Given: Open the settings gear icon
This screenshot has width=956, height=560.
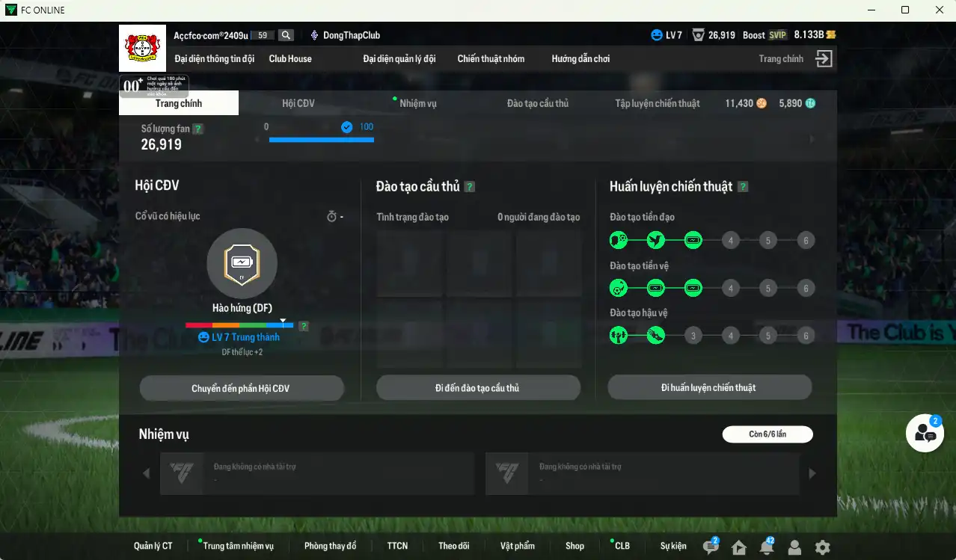Looking at the screenshot, I should click(822, 547).
